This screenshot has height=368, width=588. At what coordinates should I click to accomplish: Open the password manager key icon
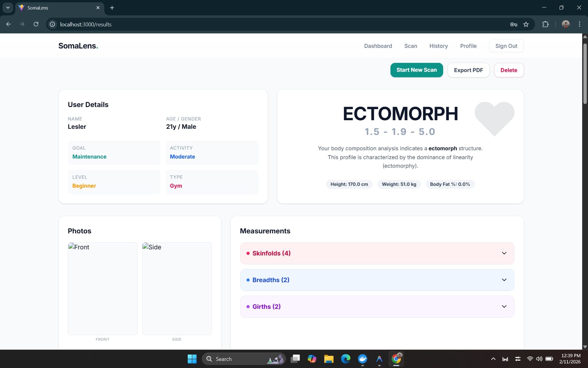tap(514, 24)
